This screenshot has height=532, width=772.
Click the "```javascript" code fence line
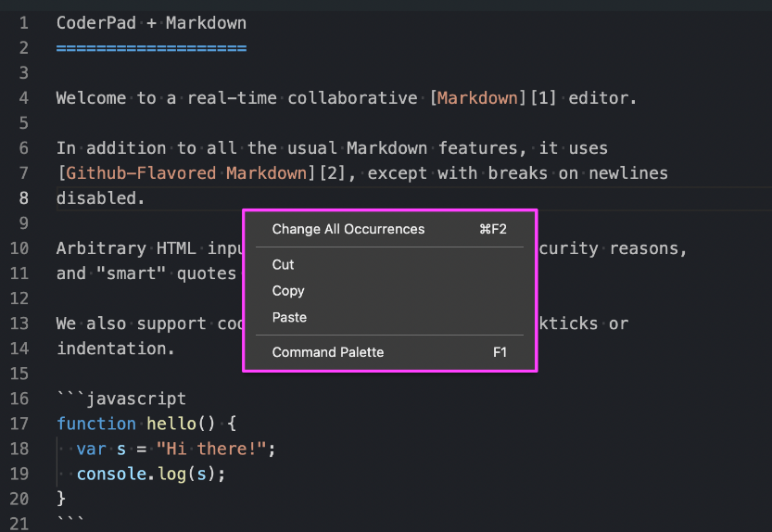click(120, 399)
